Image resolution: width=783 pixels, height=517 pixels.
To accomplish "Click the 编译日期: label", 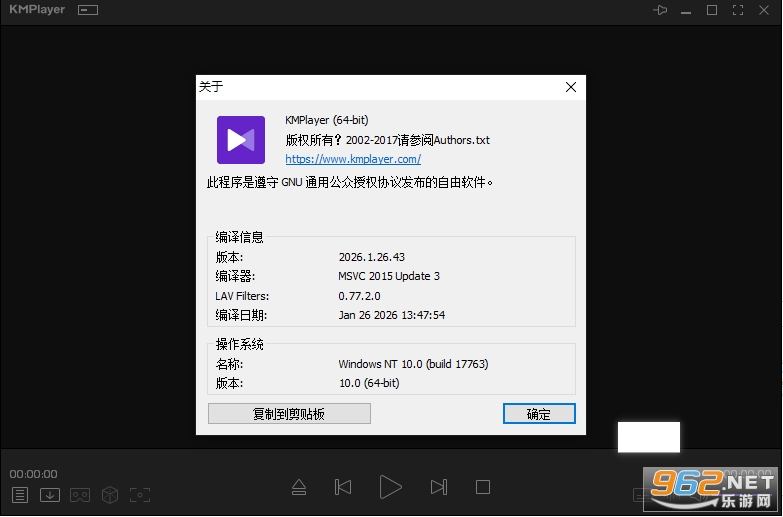I will tap(241, 315).
